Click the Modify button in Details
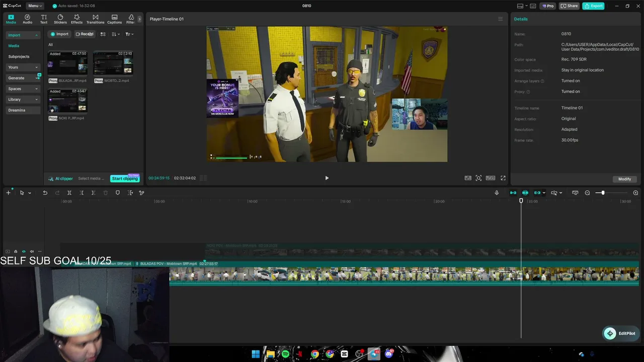Image resolution: width=644 pixels, height=362 pixels. [x=624, y=179]
